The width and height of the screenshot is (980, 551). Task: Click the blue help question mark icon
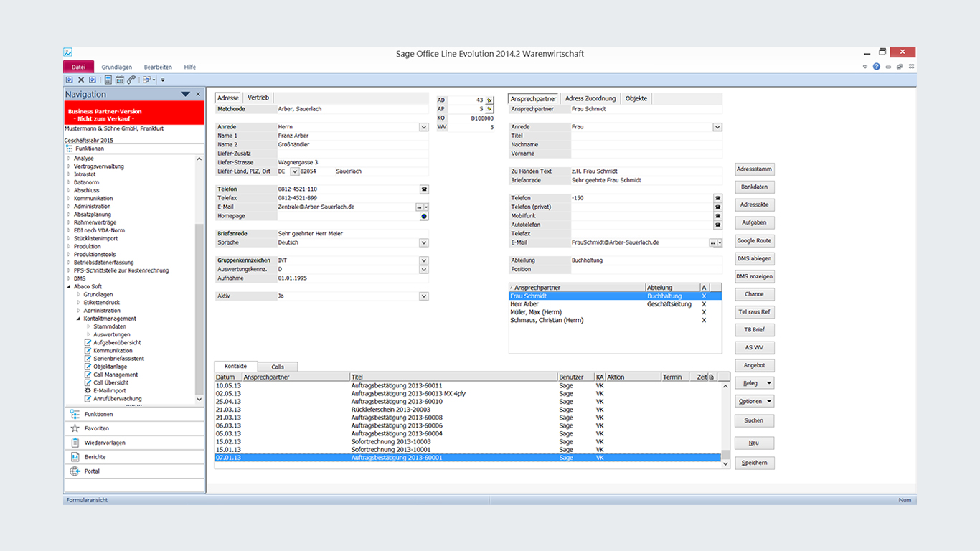click(x=877, y=67)
